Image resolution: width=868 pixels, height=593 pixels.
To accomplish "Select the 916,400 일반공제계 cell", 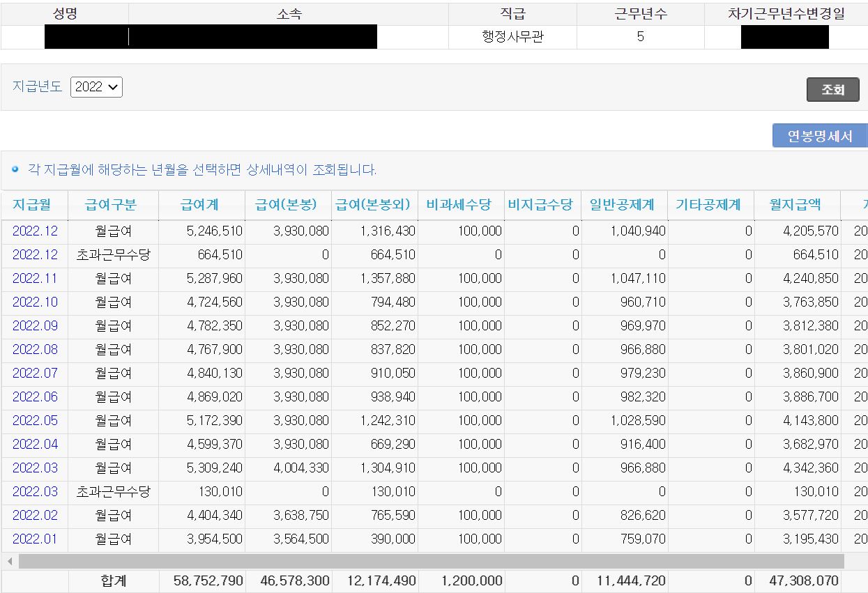I will tap(624, 444).
